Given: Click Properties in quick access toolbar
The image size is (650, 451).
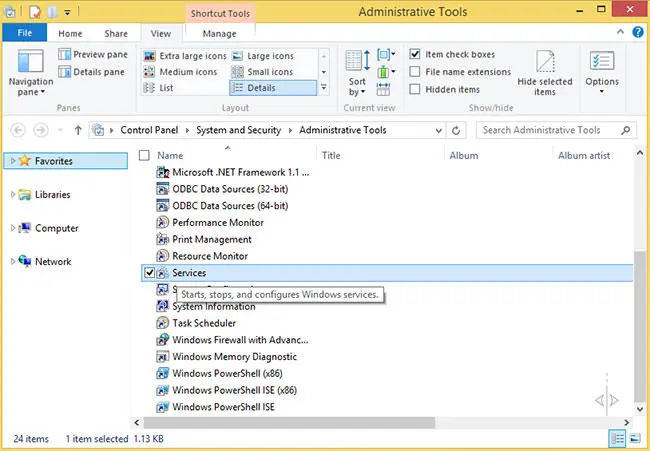Looking at the screenshot, I should pyautogui.click(x=35, y=12).
